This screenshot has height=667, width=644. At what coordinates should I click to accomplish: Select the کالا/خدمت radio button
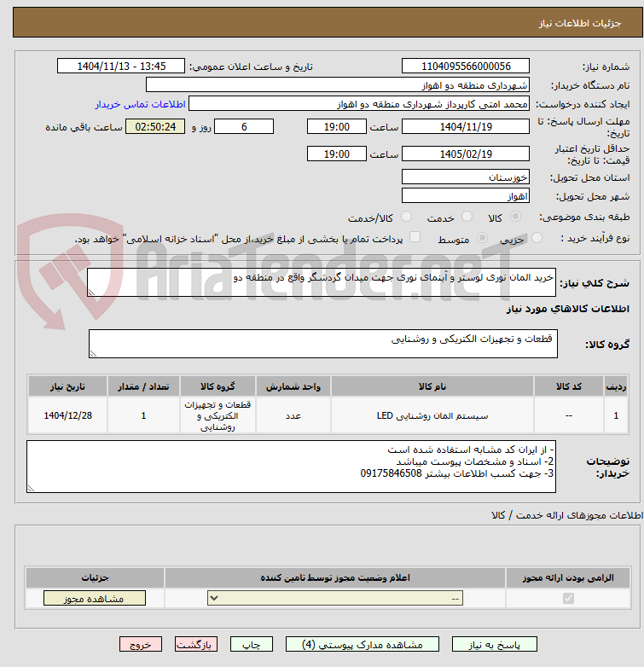[407, 217]
